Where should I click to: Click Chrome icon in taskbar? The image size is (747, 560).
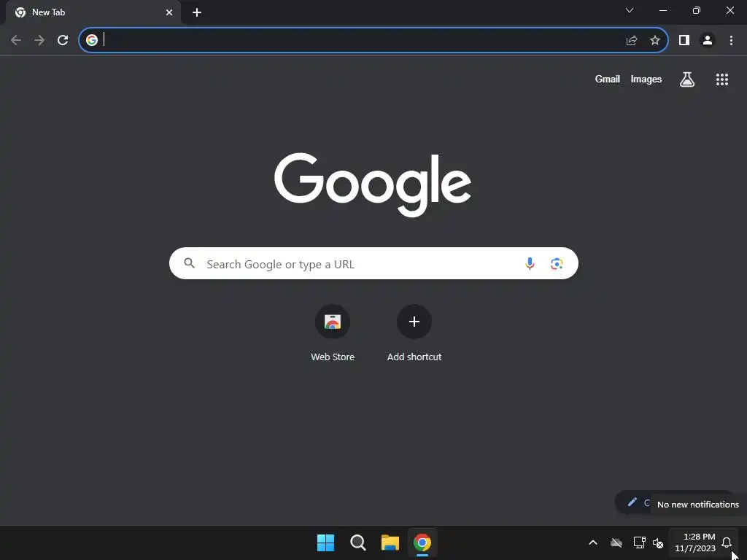[422, 542]
